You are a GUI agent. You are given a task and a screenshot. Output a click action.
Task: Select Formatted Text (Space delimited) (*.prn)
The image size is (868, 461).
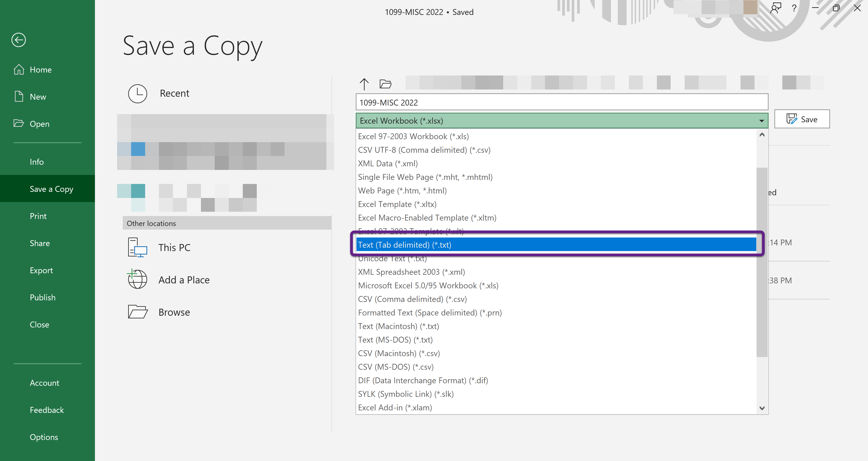click(x=430, y=312)
